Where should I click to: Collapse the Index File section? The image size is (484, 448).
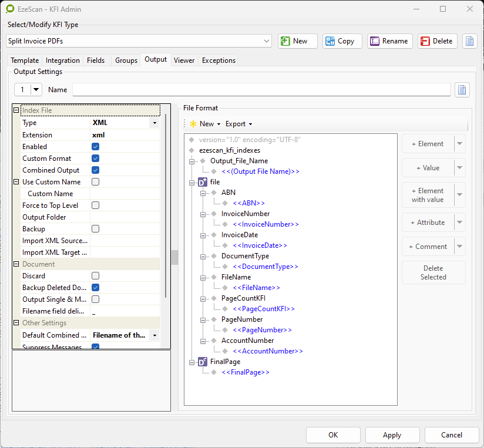point(16,110)
